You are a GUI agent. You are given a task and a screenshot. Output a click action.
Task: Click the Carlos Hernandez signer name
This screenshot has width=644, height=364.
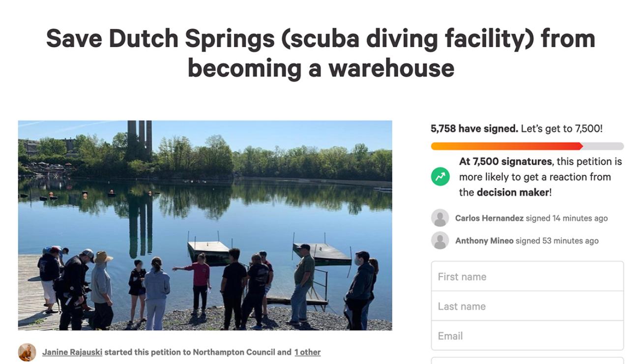pos(489,218)
